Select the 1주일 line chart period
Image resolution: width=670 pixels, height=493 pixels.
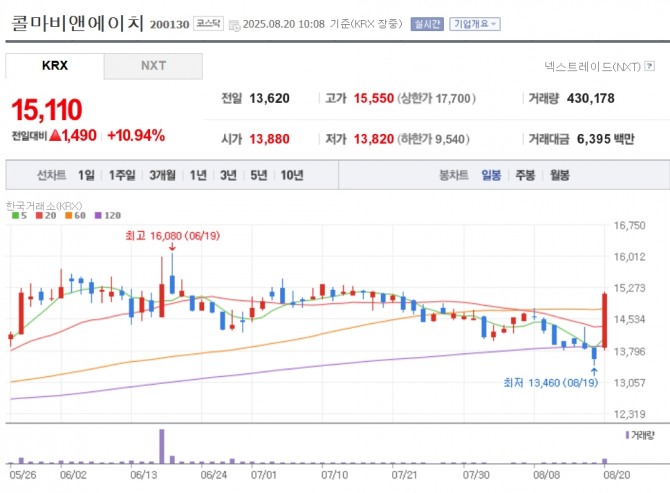(x=122, y=175)
